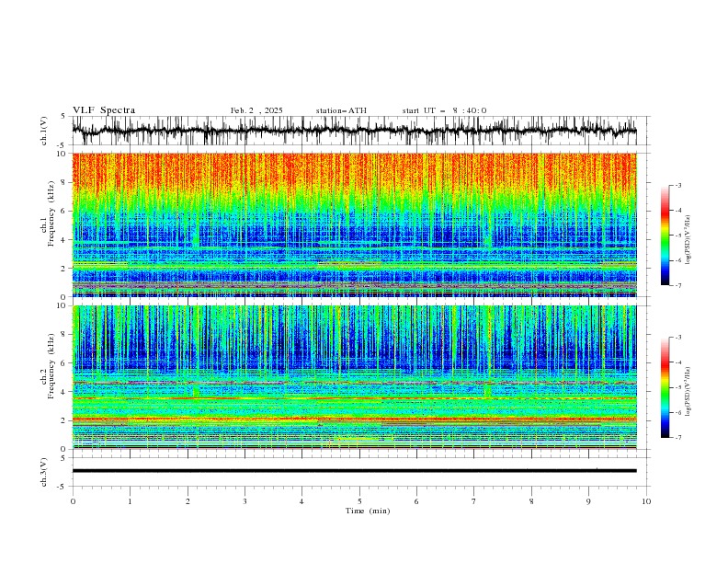This screenshot has height=563, width=728.
Task: Click the "-7" tick on the lower colorbar
Action: point(677,438)
